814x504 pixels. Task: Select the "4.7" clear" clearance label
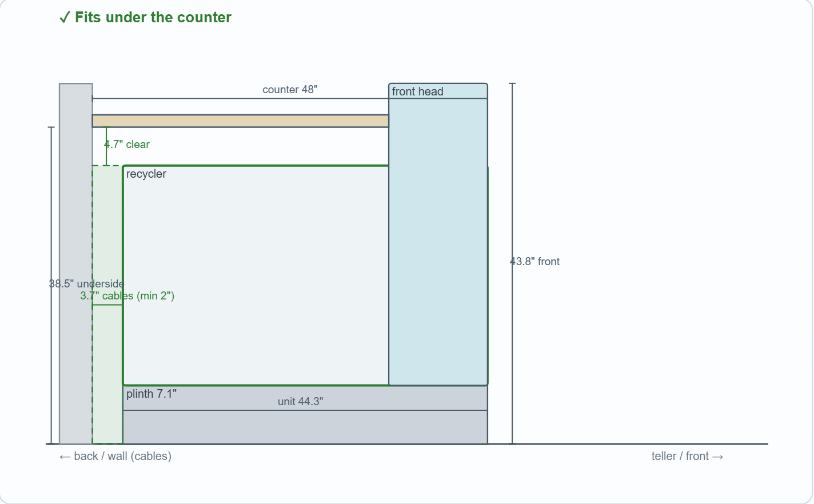[x=127, y=145]
